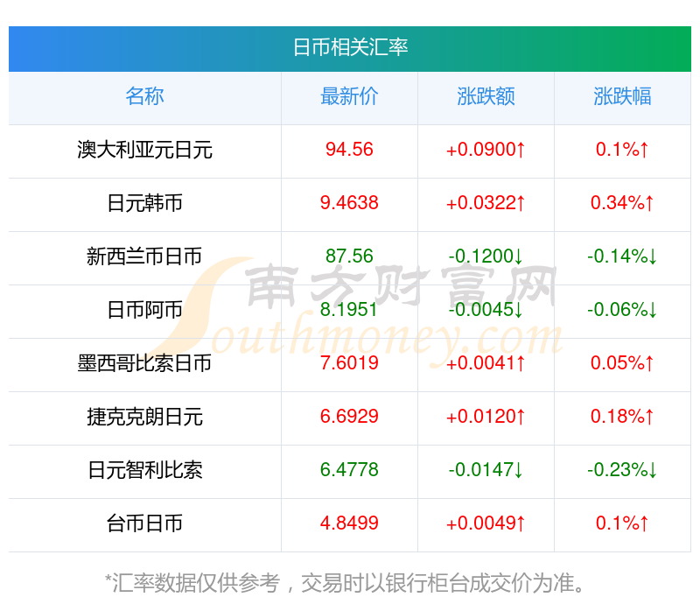Click the change value +0.0120↑
The width and height of the screenshot is (700, 611).
click(x=486, y=417)
